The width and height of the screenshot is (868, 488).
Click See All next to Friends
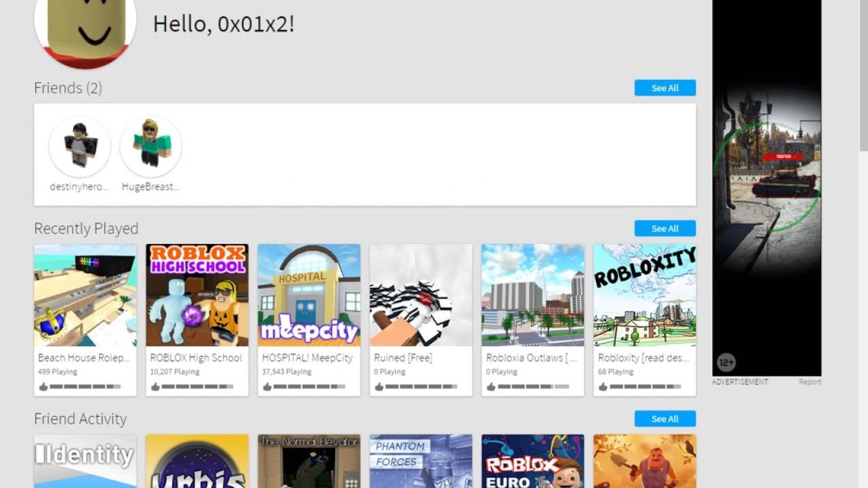pos(665,88)
